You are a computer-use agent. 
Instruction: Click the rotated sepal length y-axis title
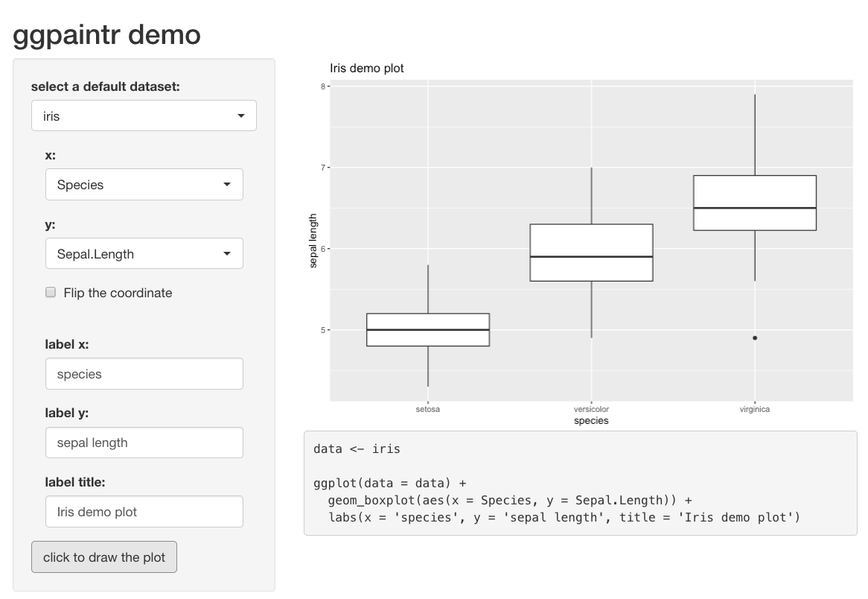tap(313, 241)
